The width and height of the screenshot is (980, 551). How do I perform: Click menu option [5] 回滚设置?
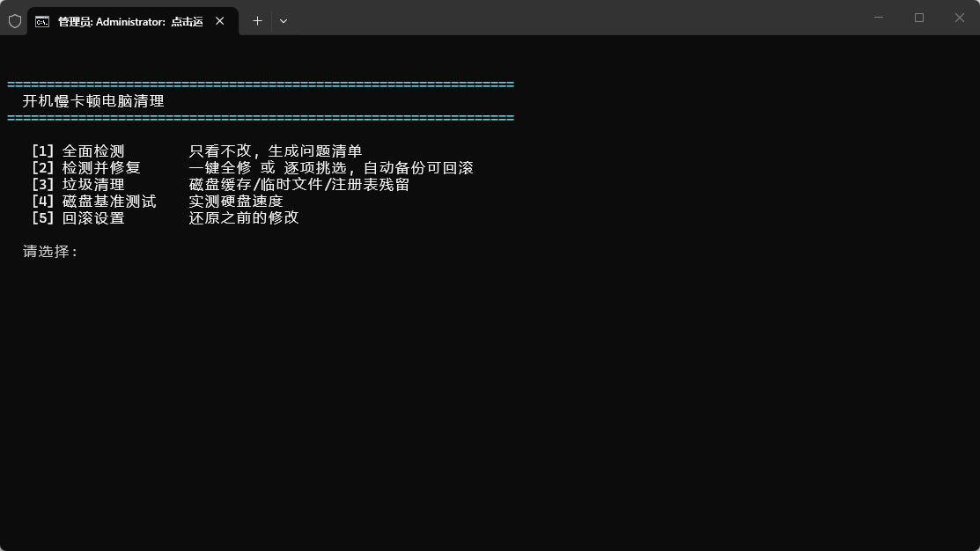tap(78, 218)
